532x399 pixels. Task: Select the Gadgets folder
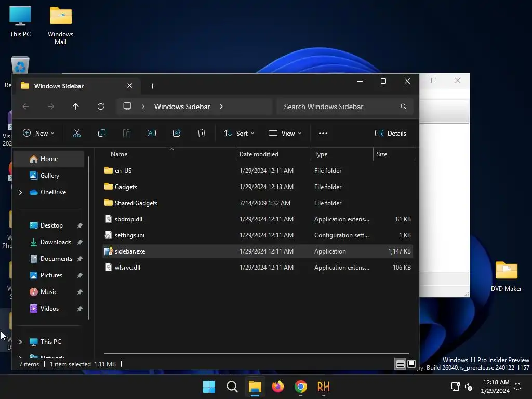click(x=258, y=187)
